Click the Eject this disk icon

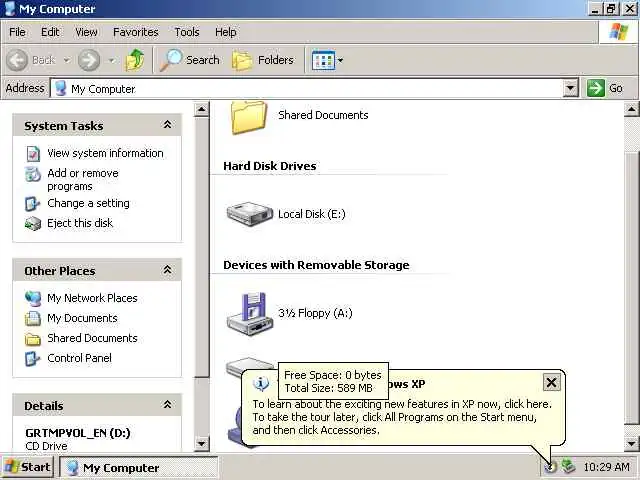coord(33,224)
